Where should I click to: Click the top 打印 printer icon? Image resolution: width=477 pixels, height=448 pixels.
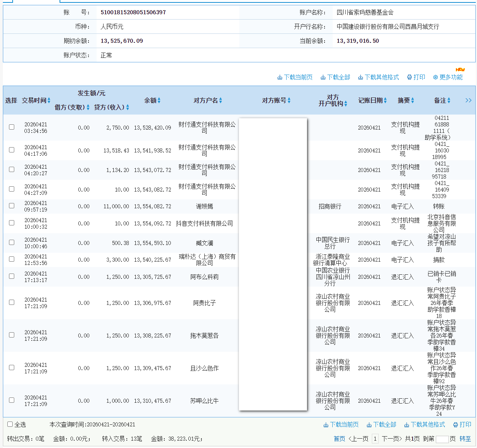point(409,77)
